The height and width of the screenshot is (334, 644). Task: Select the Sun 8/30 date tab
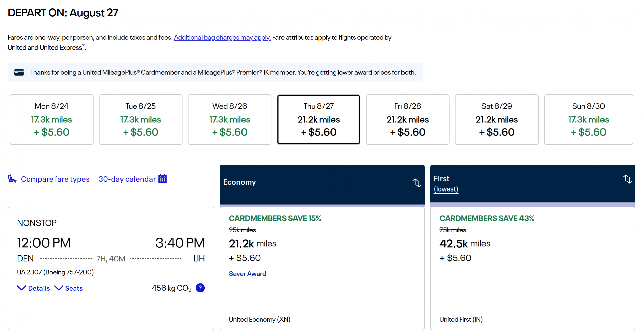[x=588, y=119]
